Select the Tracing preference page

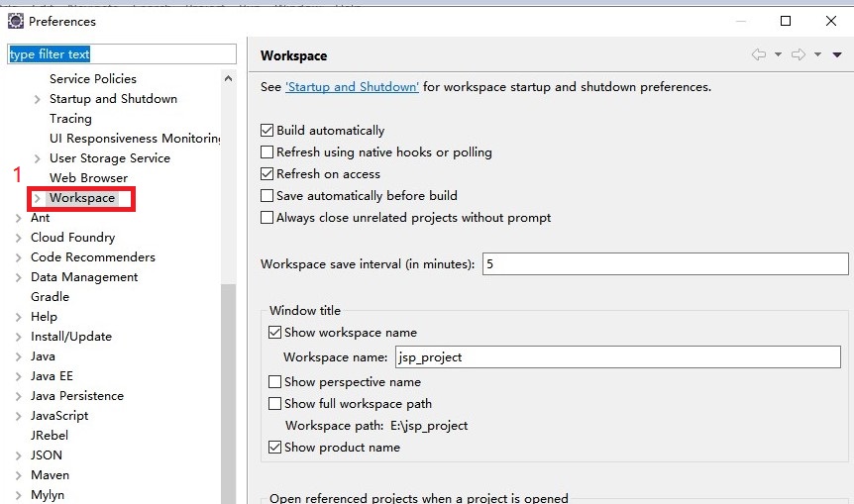click(70, 119)
